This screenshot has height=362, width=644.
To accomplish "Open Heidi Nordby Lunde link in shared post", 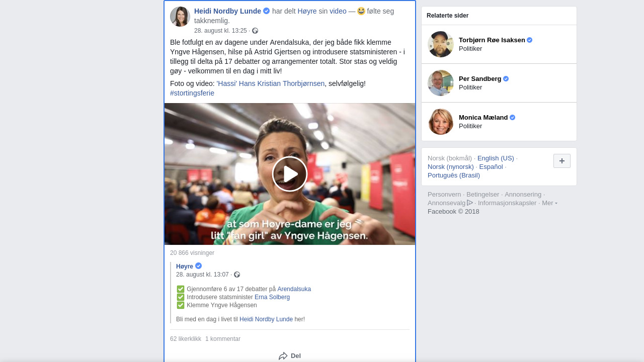I will pos(266,319).
